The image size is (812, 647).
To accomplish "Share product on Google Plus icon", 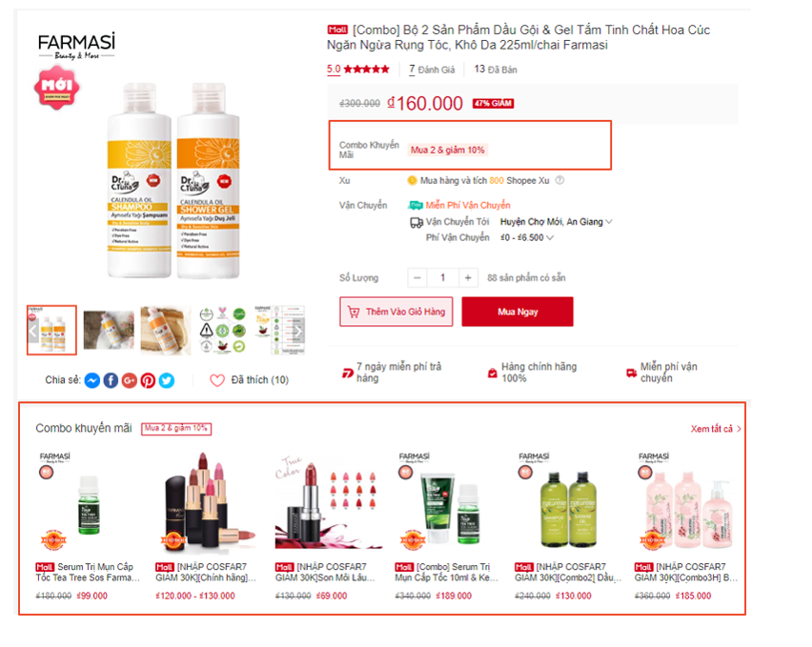I will [x=130, y=380].
